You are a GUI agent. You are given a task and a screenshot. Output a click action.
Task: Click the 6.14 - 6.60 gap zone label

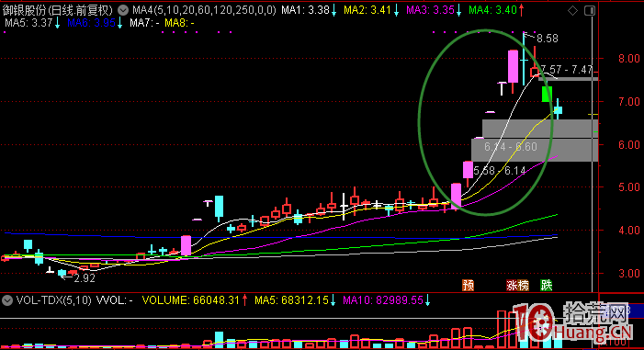pos(511,147)
